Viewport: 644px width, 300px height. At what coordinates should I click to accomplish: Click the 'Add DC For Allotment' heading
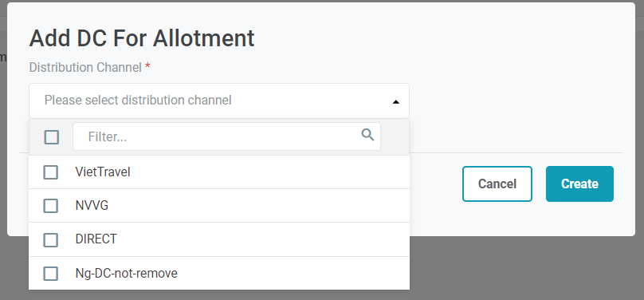pos(142,38)
